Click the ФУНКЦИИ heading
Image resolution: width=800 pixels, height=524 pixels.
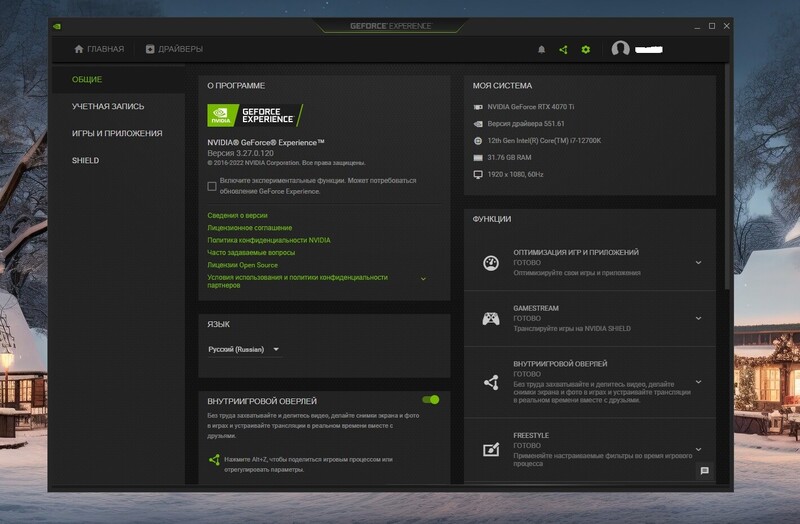(491, 219)
